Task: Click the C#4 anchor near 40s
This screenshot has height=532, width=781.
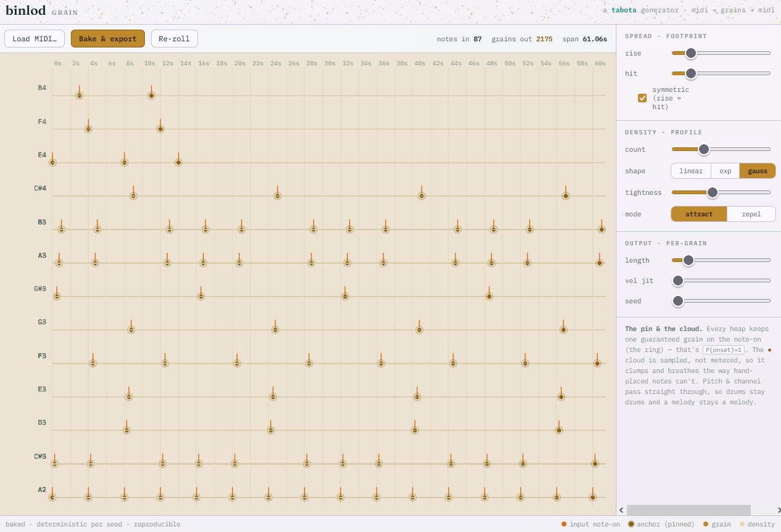Action: tap(422, 196)
